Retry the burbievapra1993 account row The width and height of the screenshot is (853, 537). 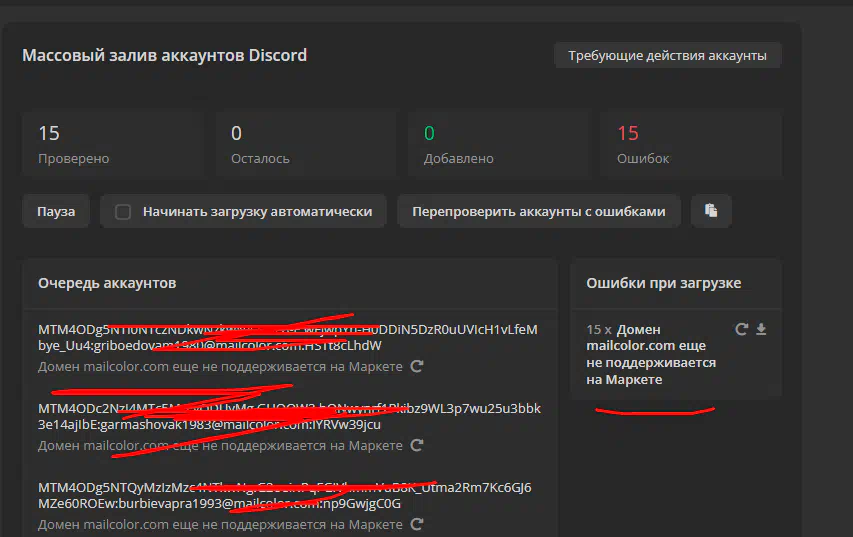tap(417, 524)
